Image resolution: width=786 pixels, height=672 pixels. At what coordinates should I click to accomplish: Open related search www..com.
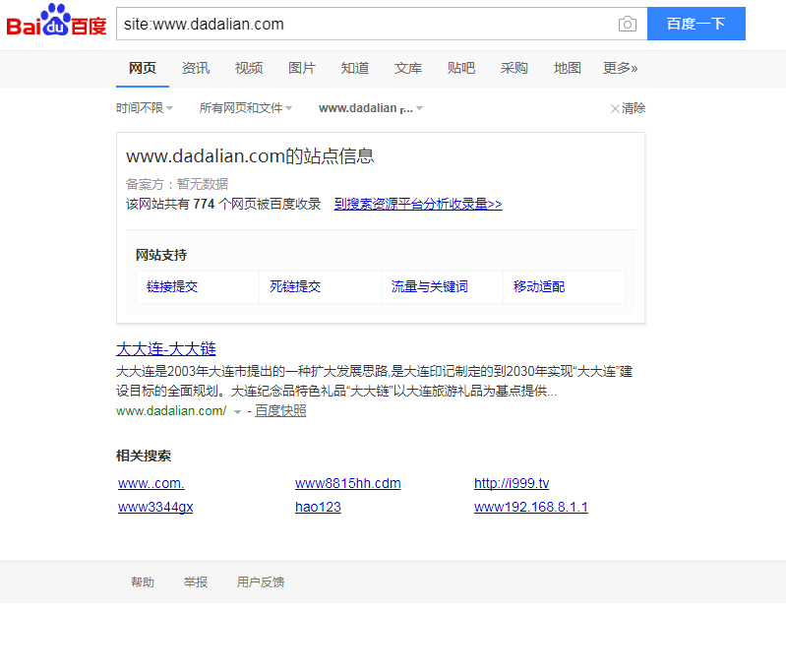point(151,483)
